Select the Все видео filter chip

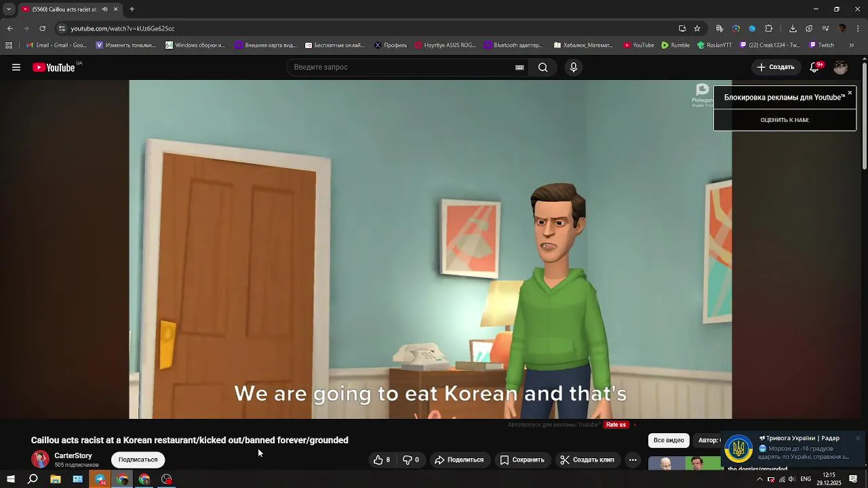coord(669,441)
